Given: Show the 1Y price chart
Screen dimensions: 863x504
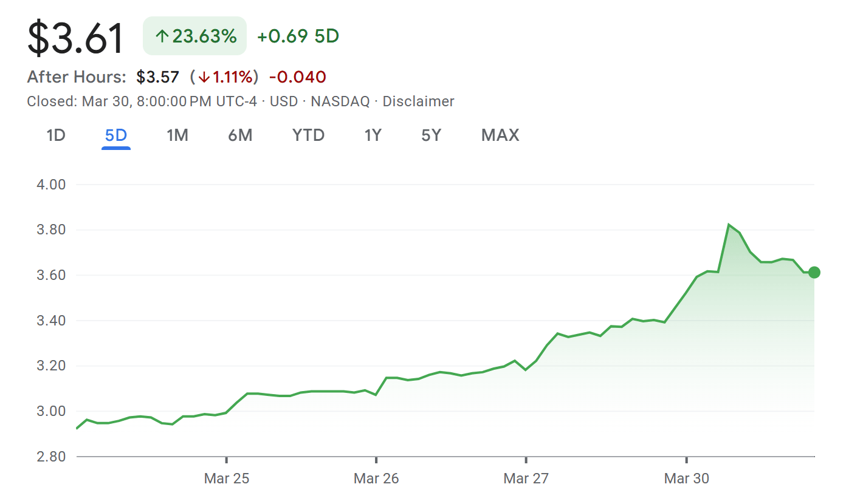Looking at the screenshot, I should [x=373, y=135].
